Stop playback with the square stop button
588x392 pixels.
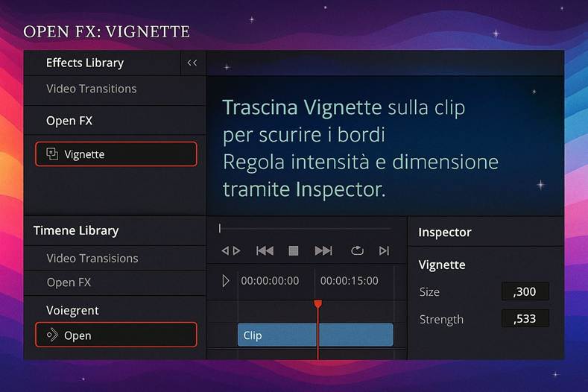click(x=293, y=250)
